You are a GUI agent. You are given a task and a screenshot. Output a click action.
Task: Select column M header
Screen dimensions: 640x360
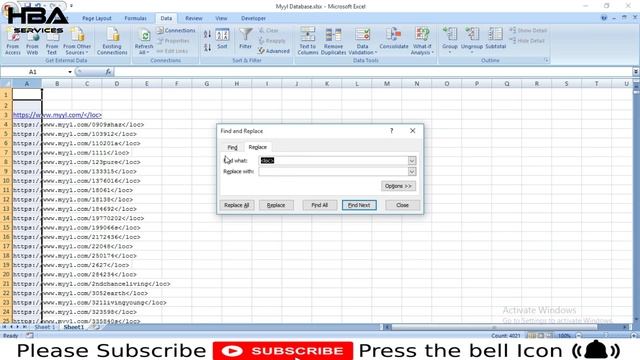(387, 84)
